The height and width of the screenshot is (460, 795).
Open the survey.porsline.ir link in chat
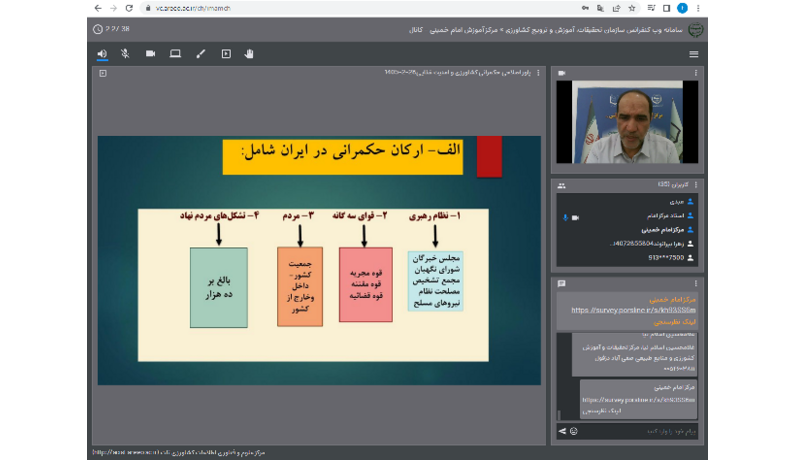pos(633,310)
